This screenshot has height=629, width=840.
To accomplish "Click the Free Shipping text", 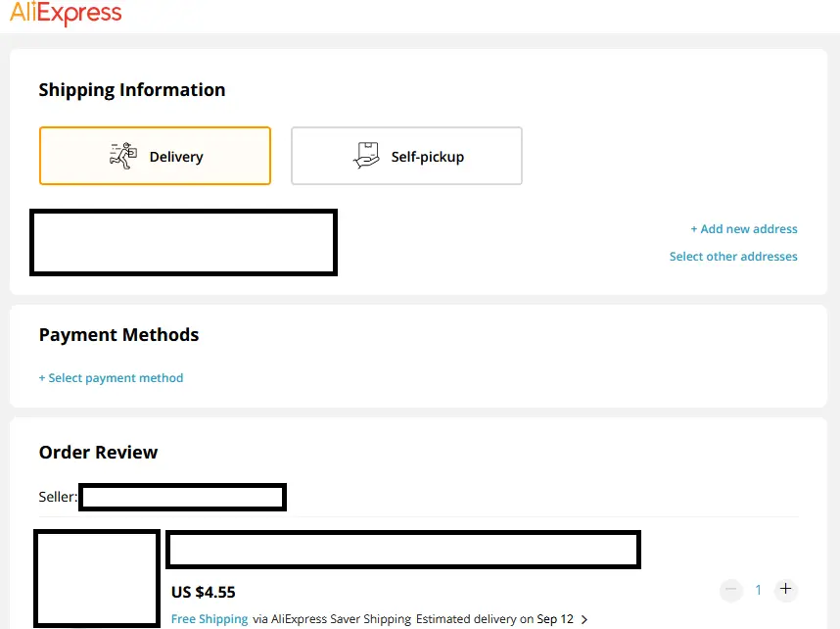I will point(210,619).
